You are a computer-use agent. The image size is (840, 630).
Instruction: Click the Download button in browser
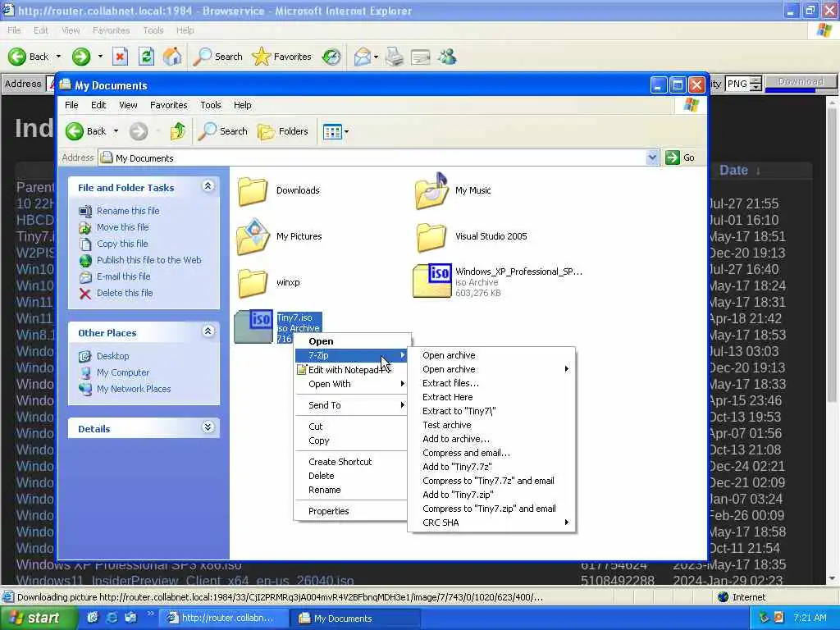[801, 82]
